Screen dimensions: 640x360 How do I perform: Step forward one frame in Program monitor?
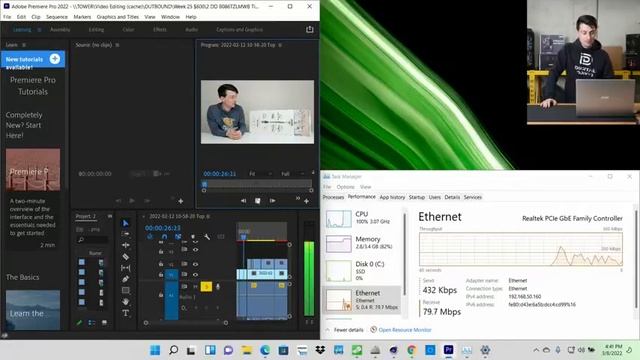272,201
